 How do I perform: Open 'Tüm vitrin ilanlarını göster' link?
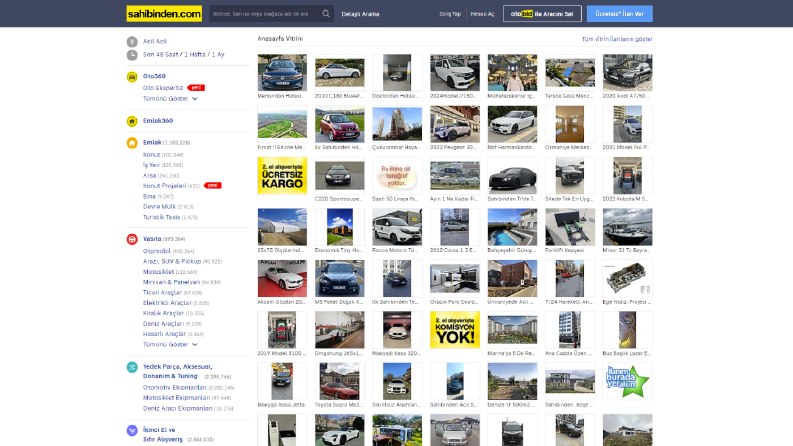click(617, 39)
